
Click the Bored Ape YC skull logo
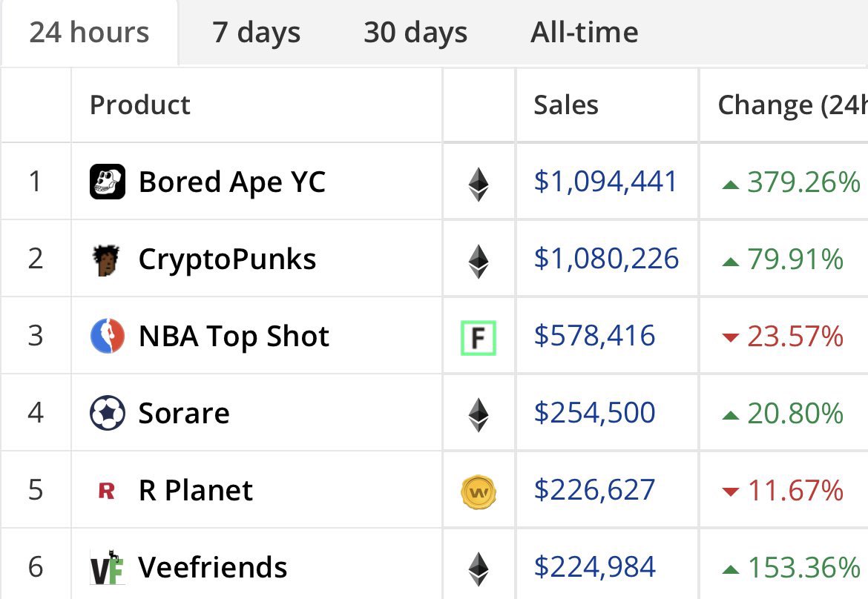pyautogui.click(x=107, y=182)
